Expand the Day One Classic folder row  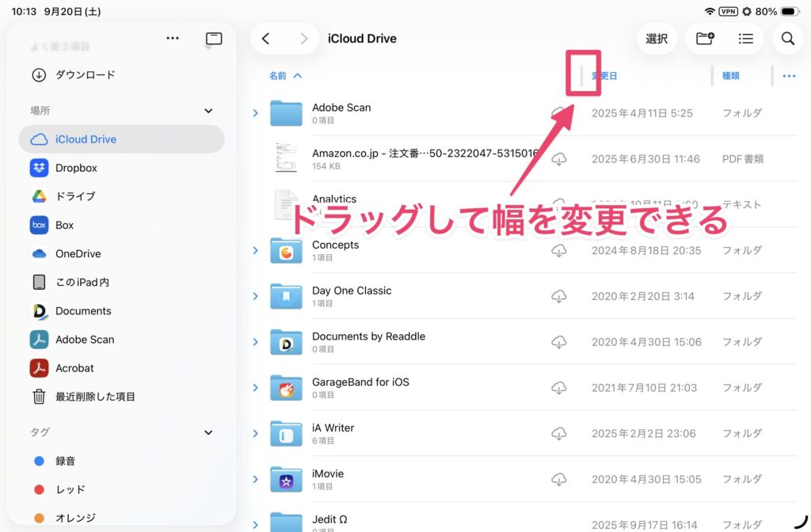(x=256, y=296)
